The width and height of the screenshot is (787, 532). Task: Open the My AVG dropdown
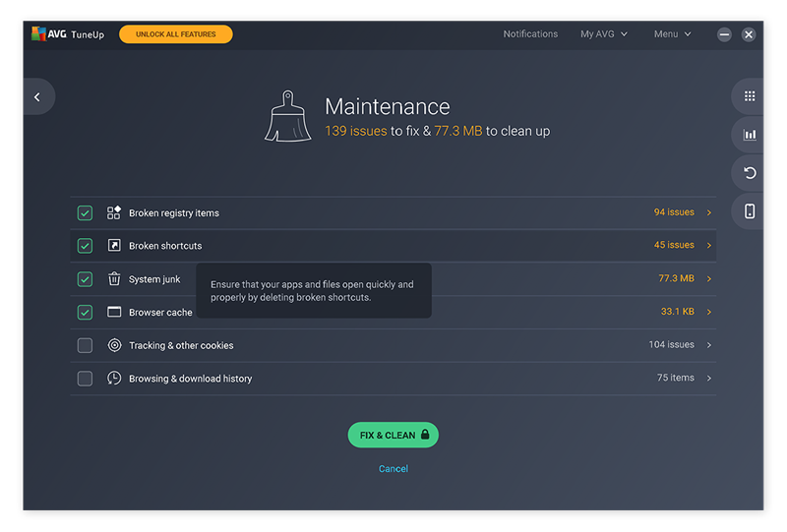point(603,34)
